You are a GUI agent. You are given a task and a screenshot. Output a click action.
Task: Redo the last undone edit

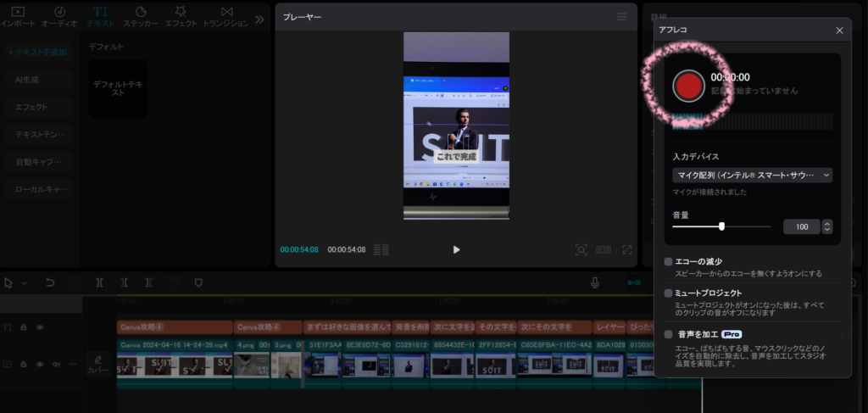tap(75, 282)
